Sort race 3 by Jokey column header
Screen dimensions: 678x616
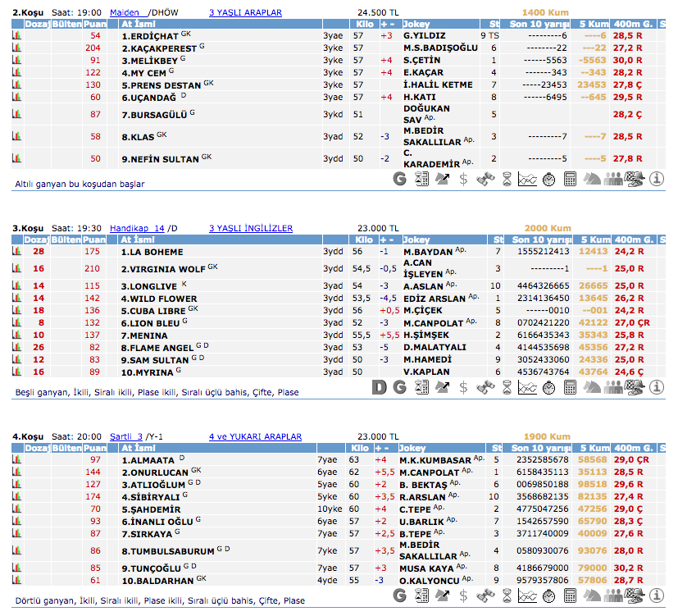(x=417, y=240)
